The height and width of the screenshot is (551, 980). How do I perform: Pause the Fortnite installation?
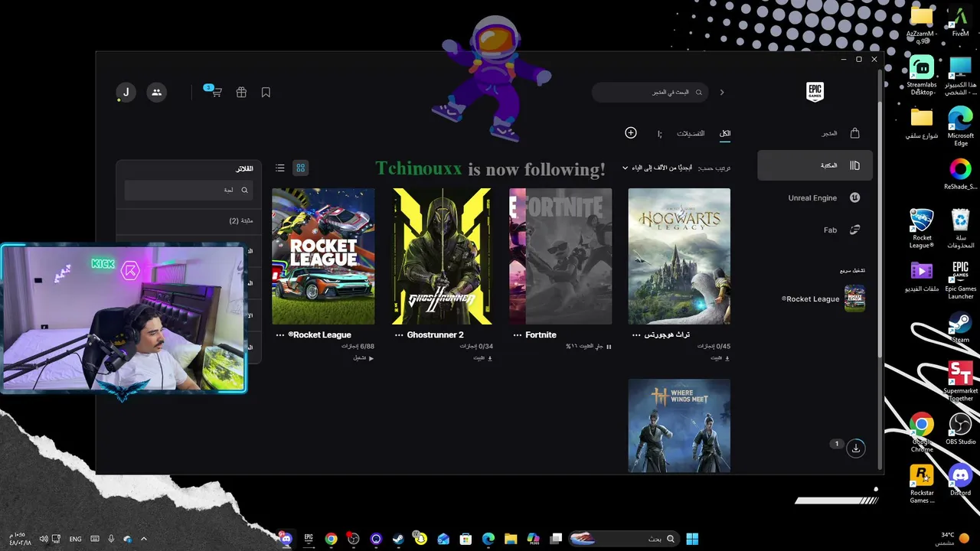click(609, 347)
